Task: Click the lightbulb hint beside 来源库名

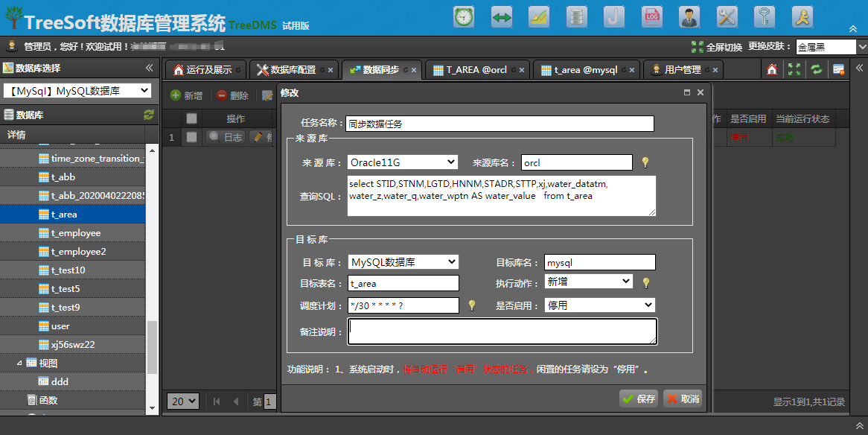Action: pyautogui.click(x=645, y=162)
